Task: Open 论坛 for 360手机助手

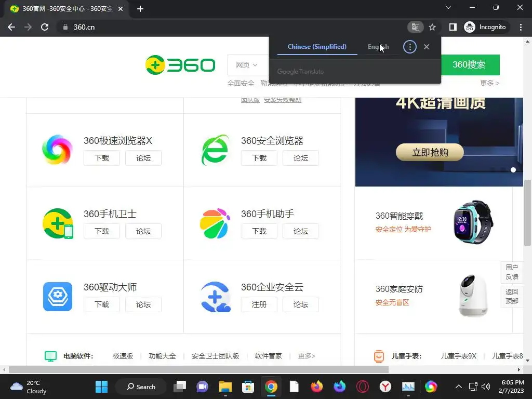Action: (301, 231)
